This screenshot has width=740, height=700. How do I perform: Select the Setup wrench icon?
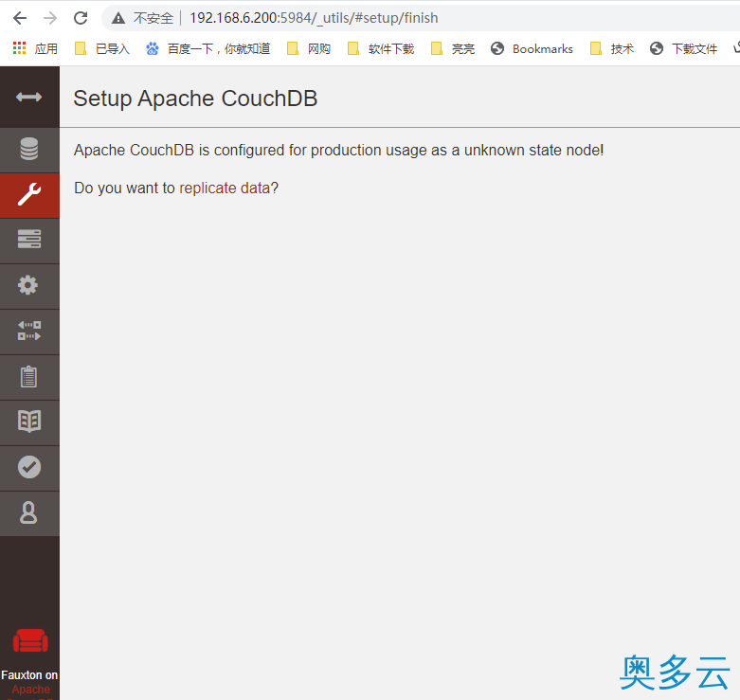(x=29, y=195)
